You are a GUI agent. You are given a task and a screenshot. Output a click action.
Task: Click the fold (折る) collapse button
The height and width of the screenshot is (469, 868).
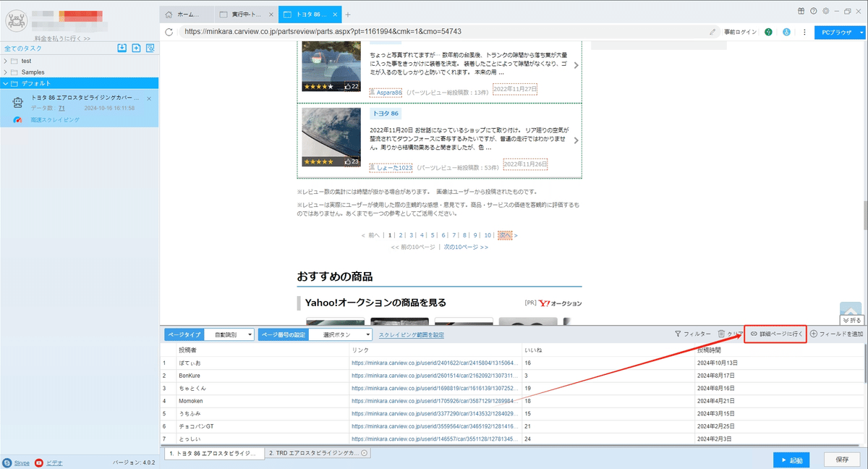coord(851,320)
